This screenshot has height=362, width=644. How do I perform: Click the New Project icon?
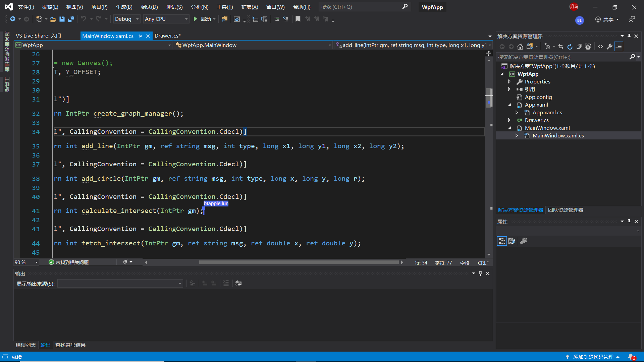(39, 19)
